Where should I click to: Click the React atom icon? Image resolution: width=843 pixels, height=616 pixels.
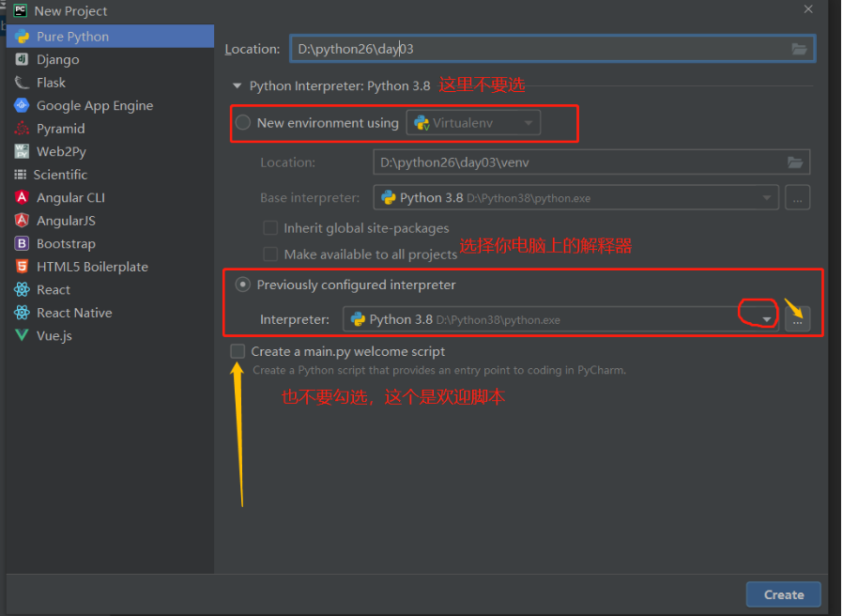click(x=22, y=289)
